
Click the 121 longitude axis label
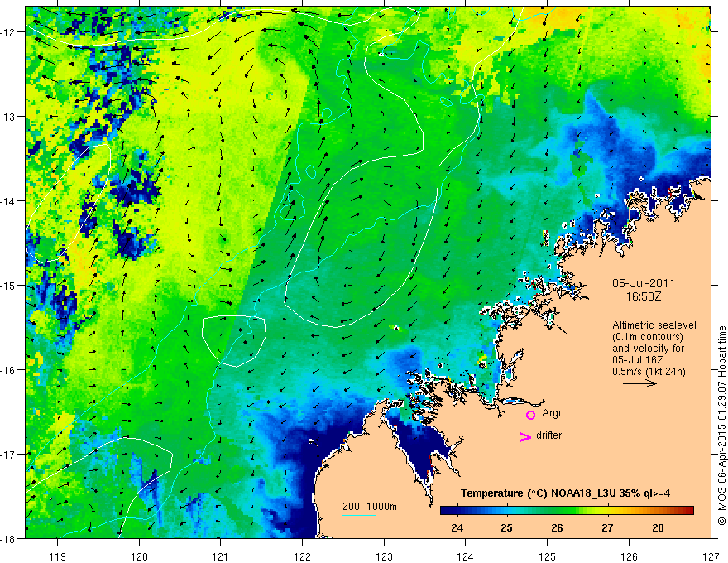click(x=221, y=556)
